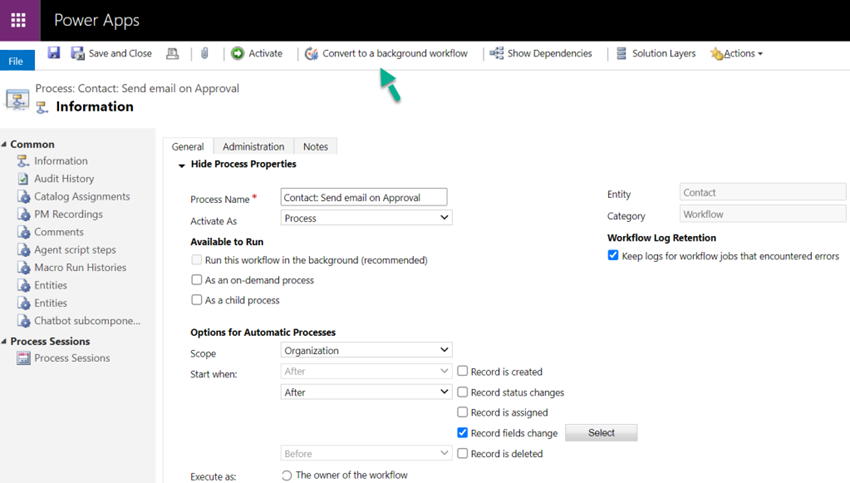
Task: Click Activate button label
Action: (265, 53)
